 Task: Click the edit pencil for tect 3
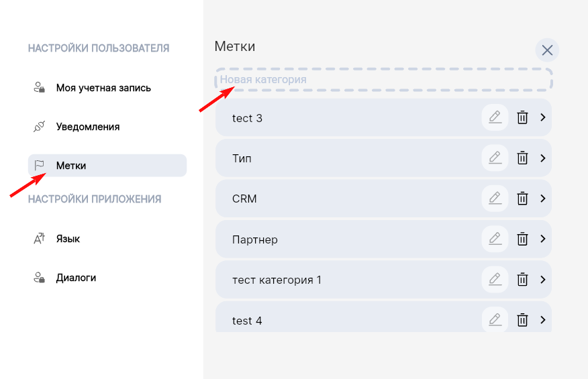(x=495, y=118)
